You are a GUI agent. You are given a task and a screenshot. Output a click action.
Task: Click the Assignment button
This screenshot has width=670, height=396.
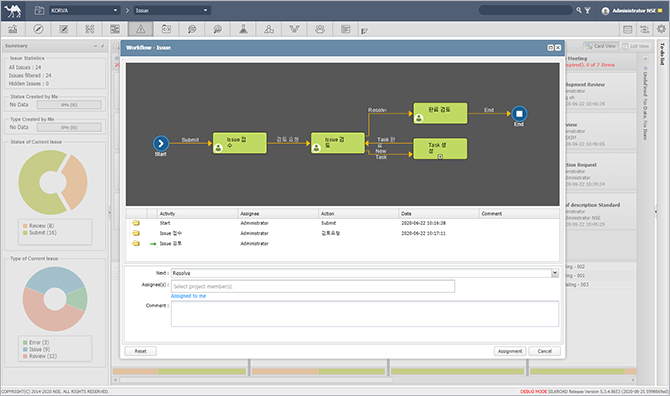(510, 351)
